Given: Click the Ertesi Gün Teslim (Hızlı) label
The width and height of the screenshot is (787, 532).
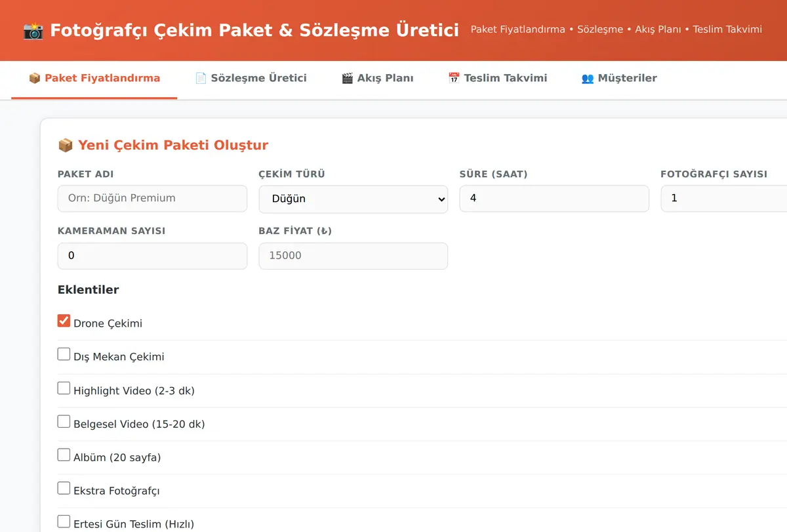Looking at the screenshot, I should (x=134, y=524).
